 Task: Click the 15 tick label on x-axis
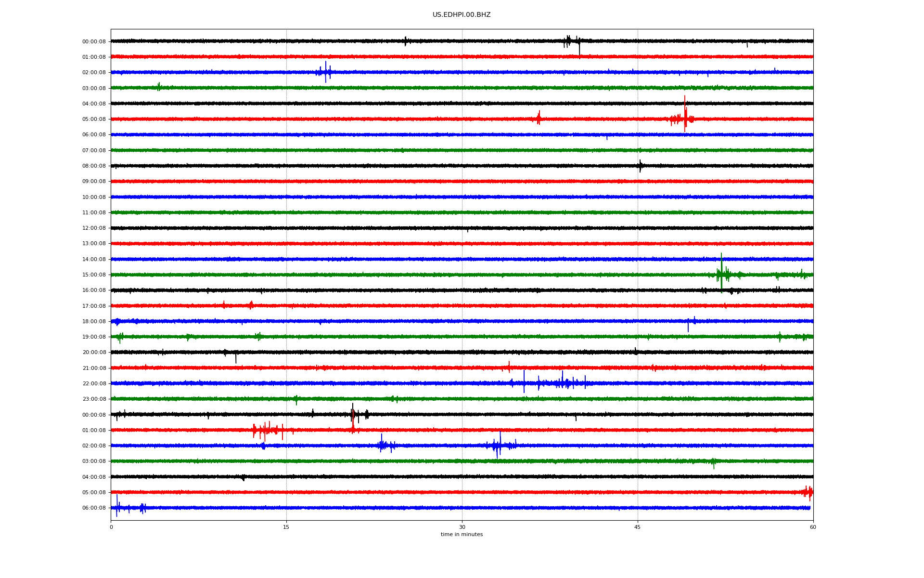pyautogui.click(x=286, y=527)
